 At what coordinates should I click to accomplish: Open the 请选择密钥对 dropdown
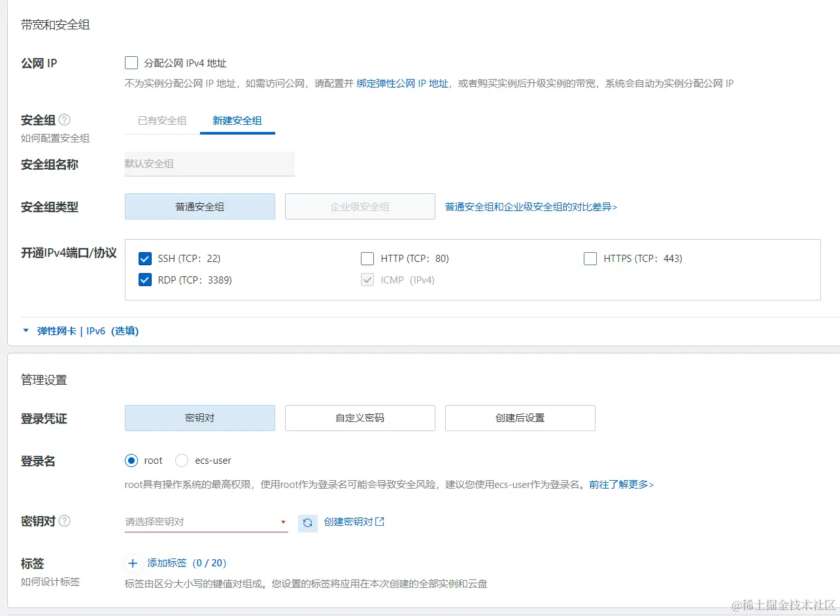point(206,522)
